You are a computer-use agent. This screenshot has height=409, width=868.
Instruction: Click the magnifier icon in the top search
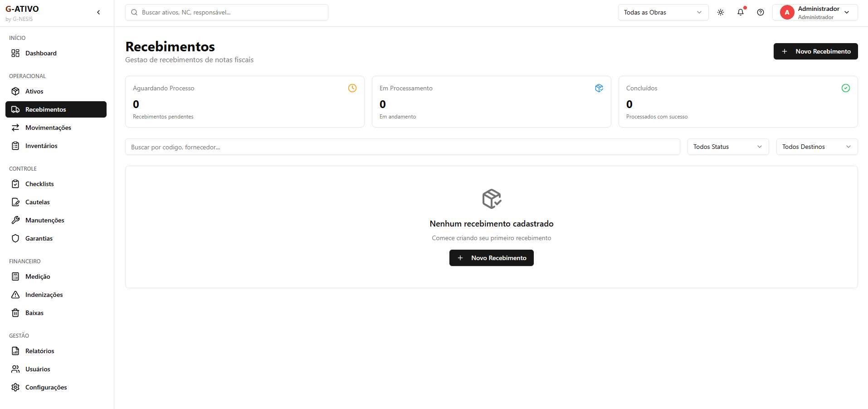coord(134,12)
